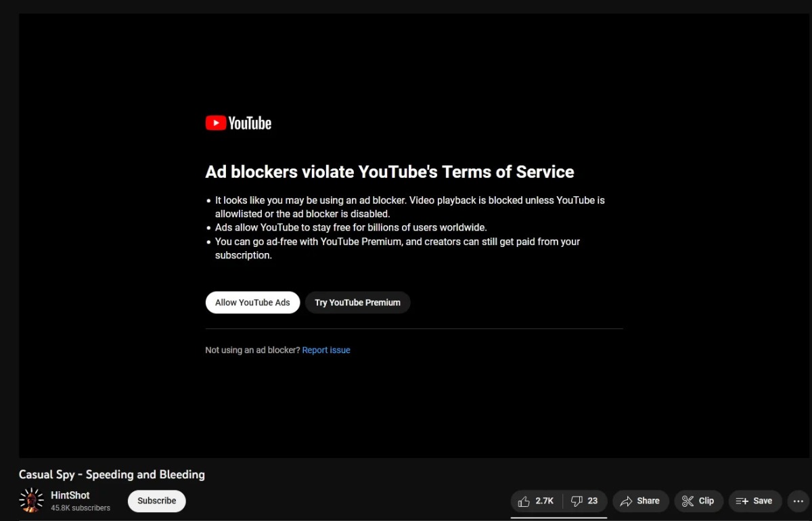Click the 'It looks like you may be using' bullet
This screenshot has height=521, width=812.
409,207
